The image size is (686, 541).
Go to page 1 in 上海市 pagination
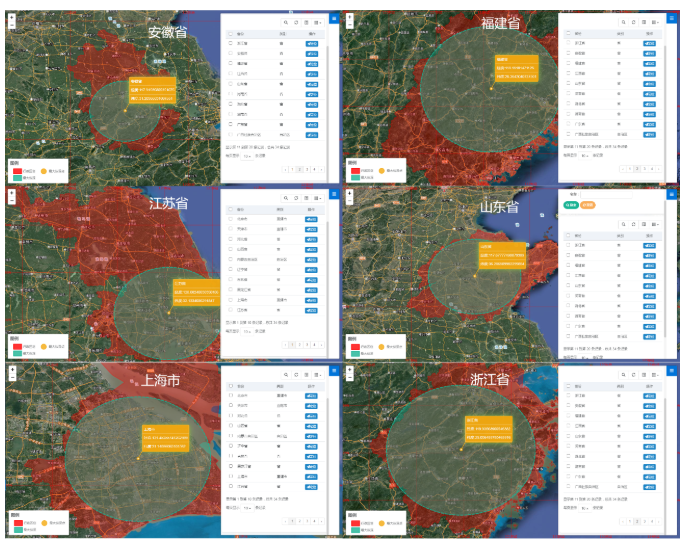click(292, 521)
